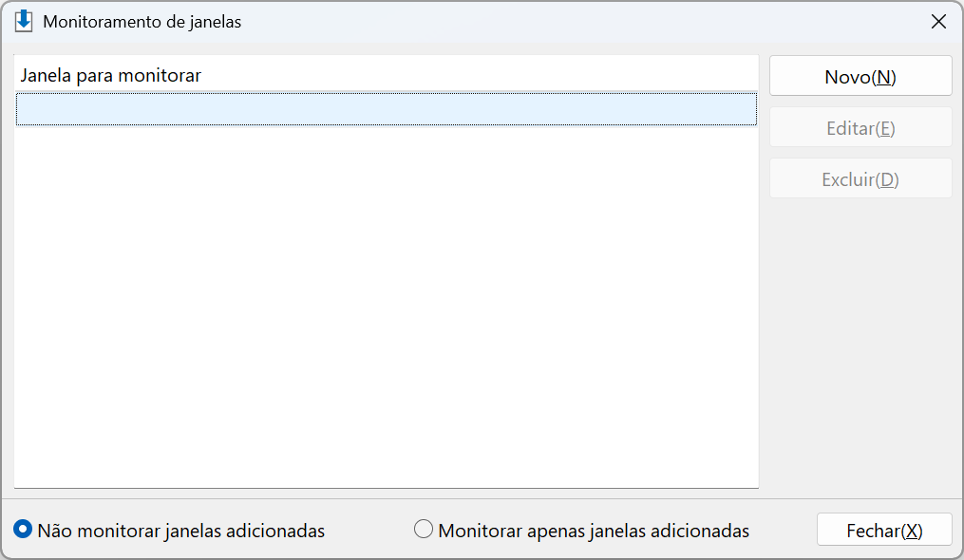Select the Não monitorar janelas adicionadas radio button
The image size is (964, 560).
23,530
